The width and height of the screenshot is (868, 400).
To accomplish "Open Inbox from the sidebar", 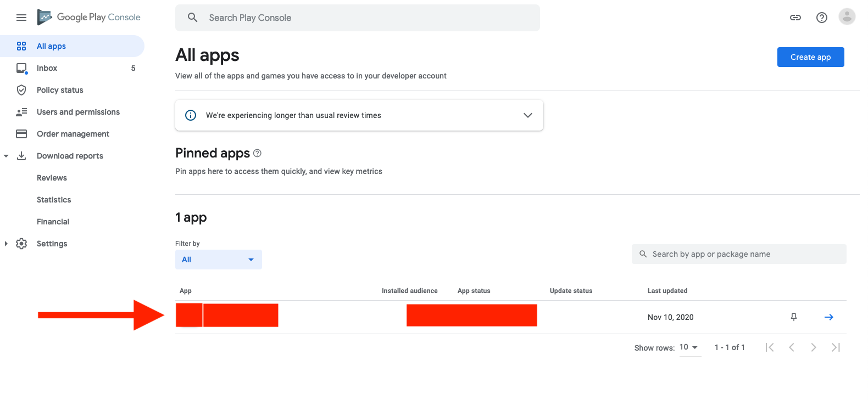I will pos(47,68).
